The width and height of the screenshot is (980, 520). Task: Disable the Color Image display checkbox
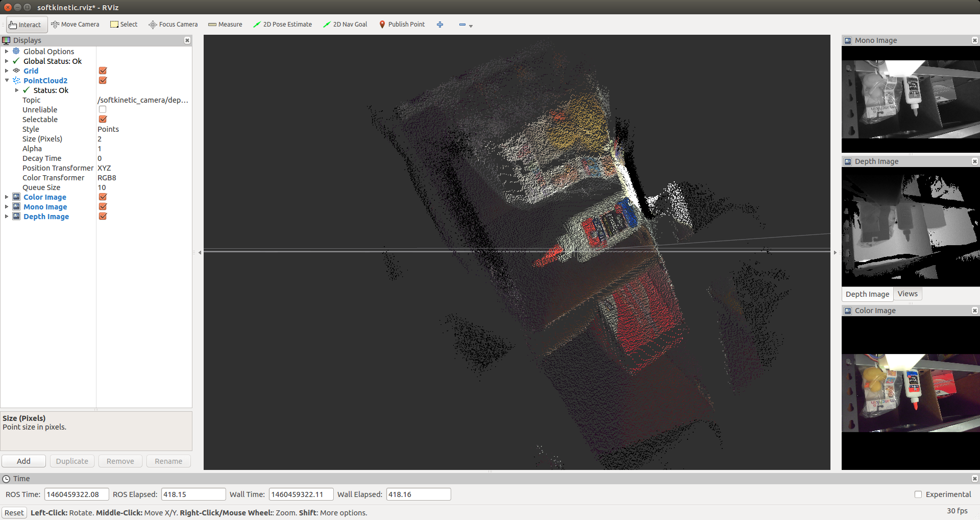click(x=103, y=197)
